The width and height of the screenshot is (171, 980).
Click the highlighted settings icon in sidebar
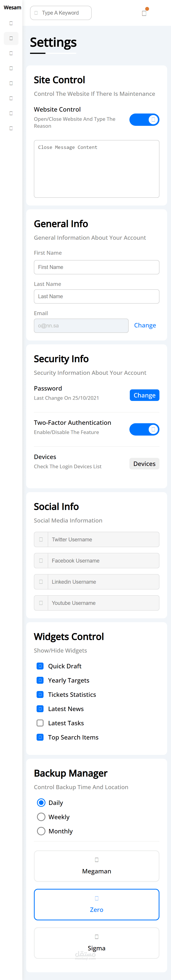[11, 38]
